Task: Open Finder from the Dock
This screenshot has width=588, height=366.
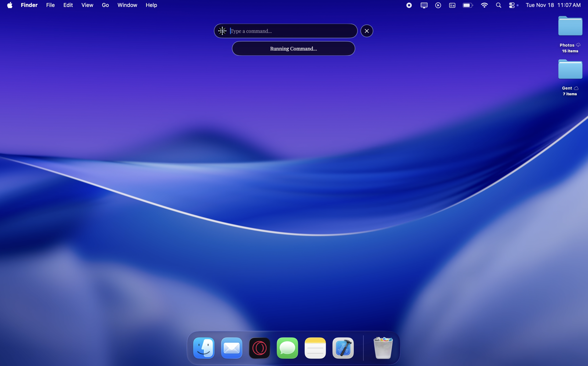Action: [204, 348]
